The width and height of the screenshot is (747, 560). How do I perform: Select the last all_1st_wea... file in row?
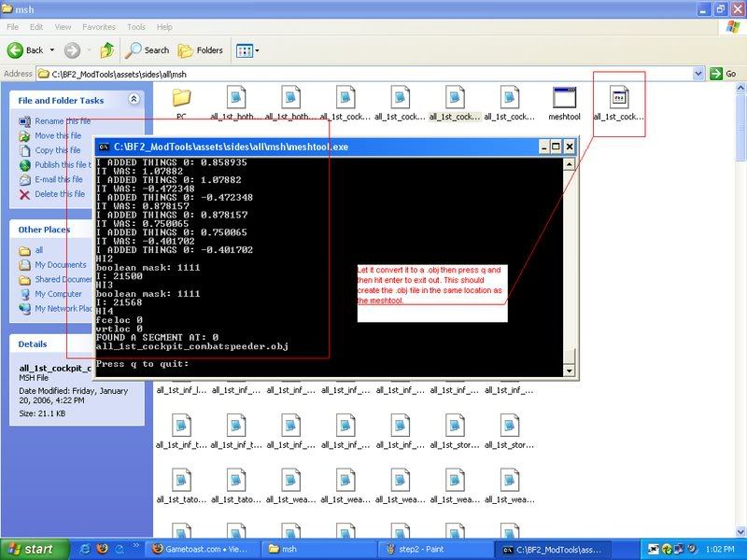509,485
